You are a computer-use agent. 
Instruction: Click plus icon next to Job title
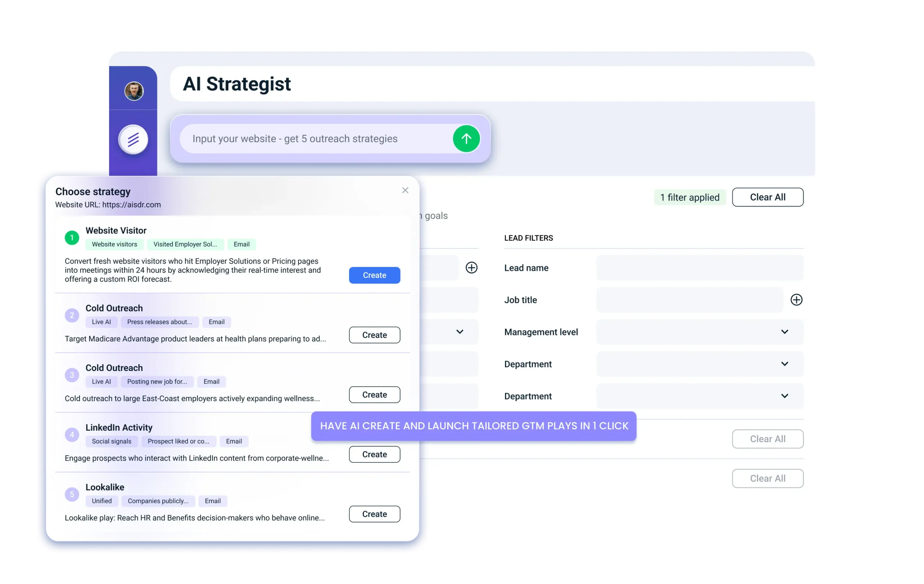click(x=796, y=300)
